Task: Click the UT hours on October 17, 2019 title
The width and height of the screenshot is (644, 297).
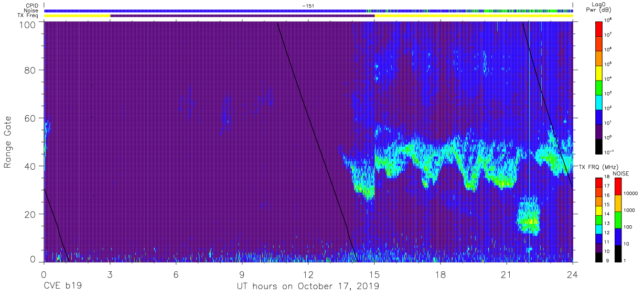Action: (x=307, y=286)
